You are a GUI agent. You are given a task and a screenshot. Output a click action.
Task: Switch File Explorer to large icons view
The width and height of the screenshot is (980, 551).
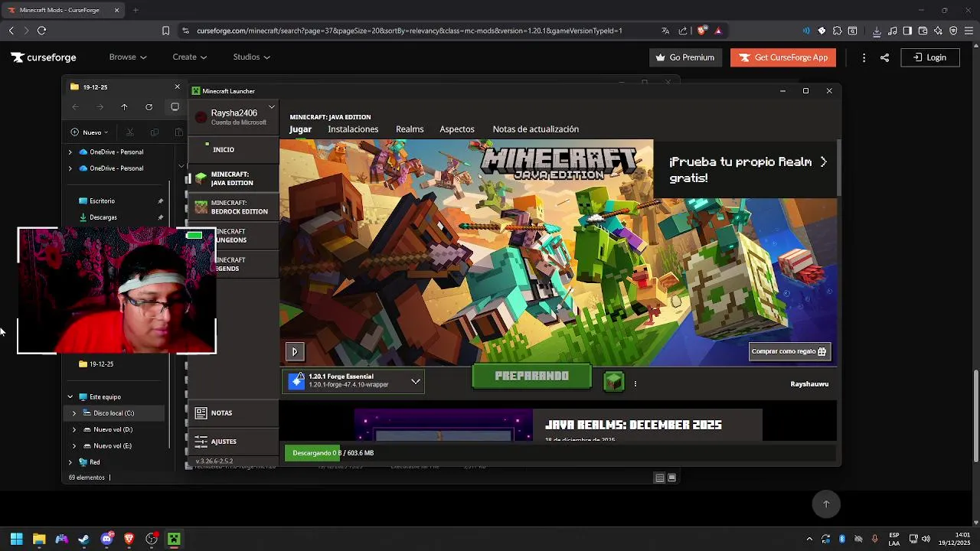click(671, 478)
